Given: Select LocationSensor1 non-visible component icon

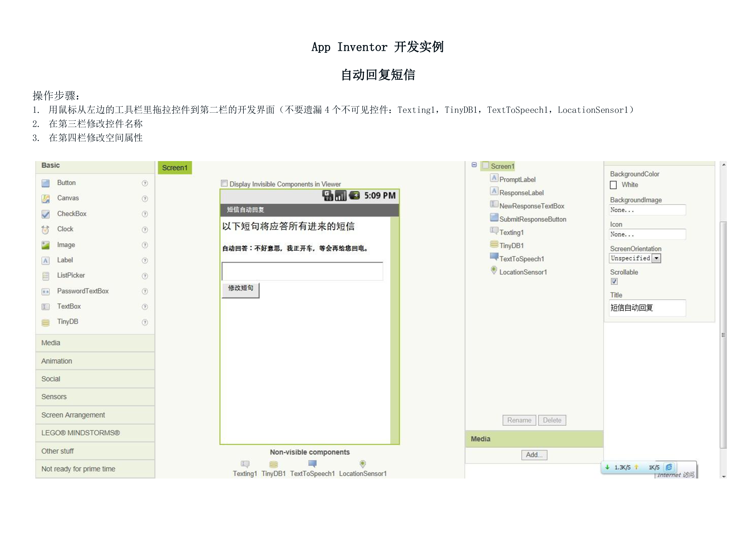Looking at the screenshot, I should click(x=362, y=464).
